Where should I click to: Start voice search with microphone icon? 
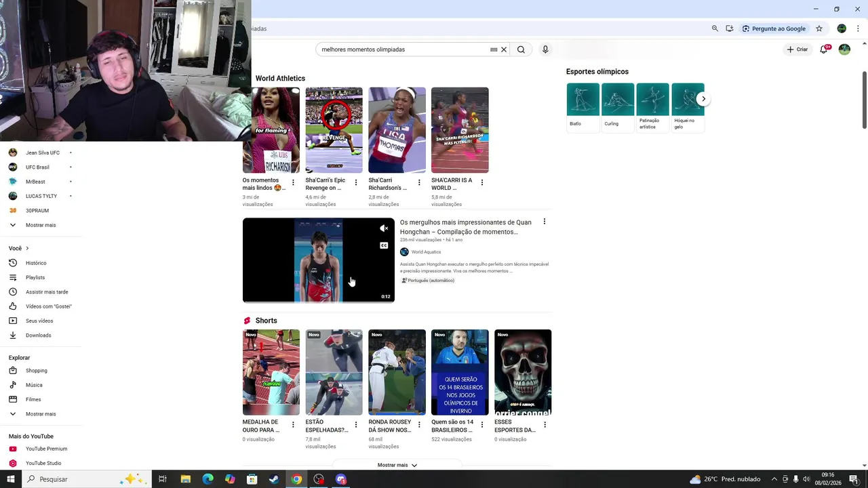click(545, 49)
